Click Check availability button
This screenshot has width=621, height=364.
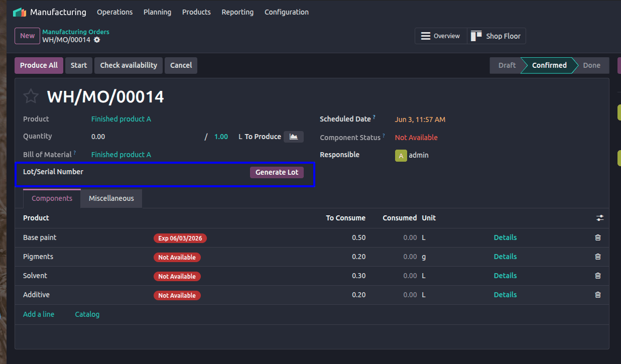(x=129, y=65)
